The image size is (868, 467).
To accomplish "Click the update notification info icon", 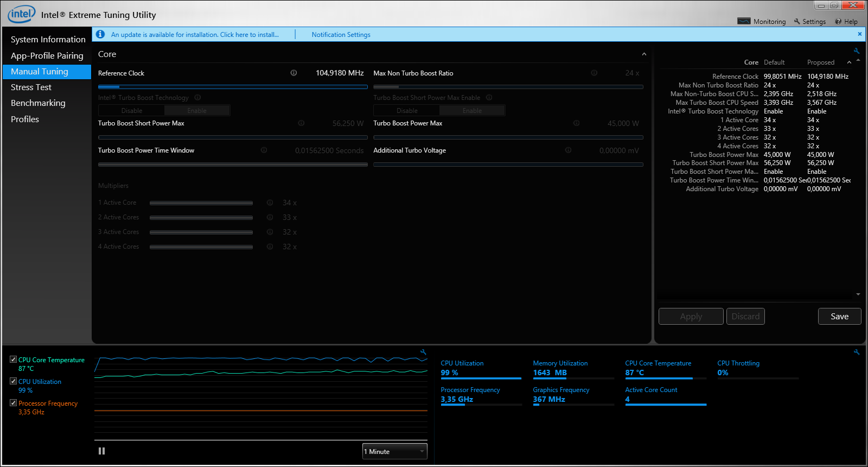I will click(100, 34).
